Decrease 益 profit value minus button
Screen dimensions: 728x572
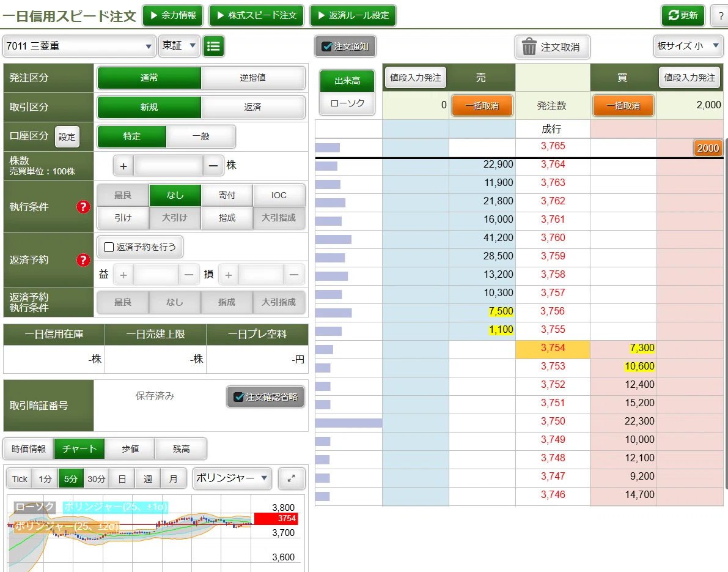[188, 275]
